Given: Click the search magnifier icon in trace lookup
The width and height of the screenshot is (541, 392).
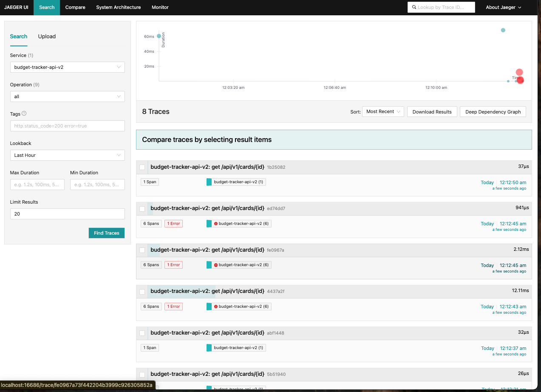Looking at the screenshot, I should pyautogui.click(x=414, y=7).
